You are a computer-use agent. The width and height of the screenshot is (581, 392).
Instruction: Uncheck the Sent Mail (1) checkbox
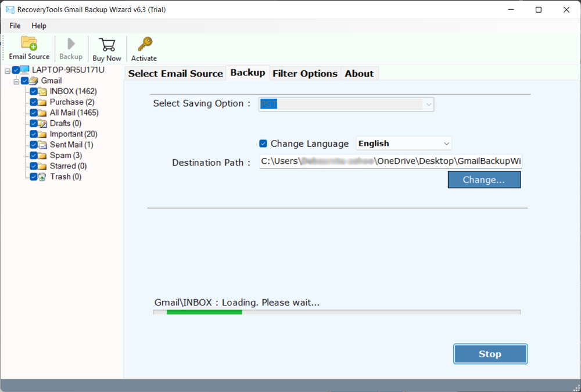coord(34,145)
